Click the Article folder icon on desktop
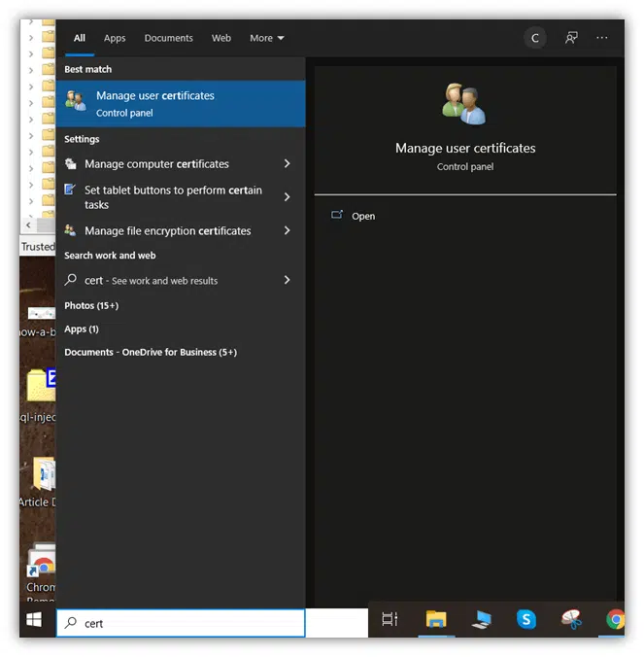644x657 pixels. click(x=44, y=473)
